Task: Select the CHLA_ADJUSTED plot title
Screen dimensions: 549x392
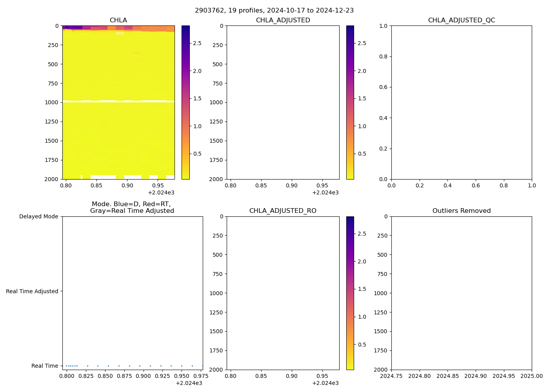Action: 283,20
